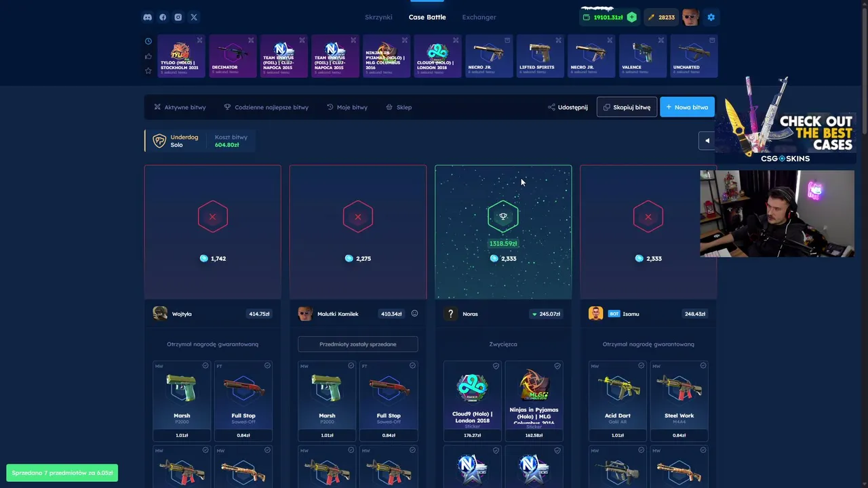
Task: Open the Cloud9 (Holo) London 2018 ticker item
Action: click(437, 56)
